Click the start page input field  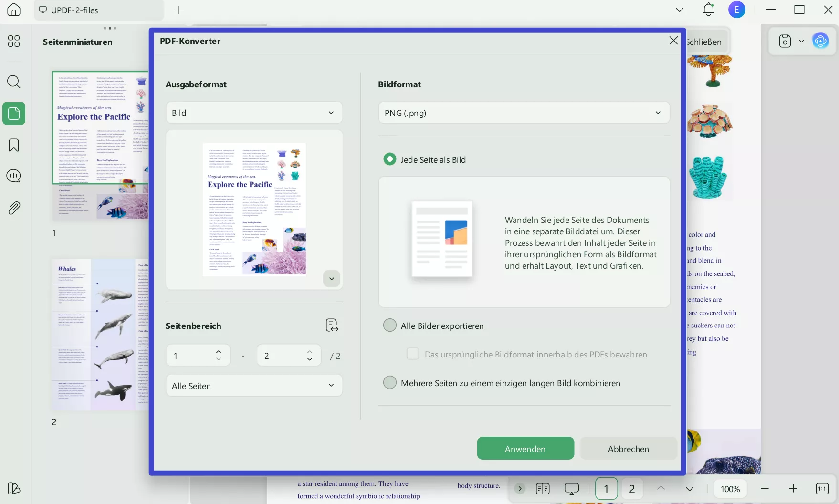(x=198, y=356)
